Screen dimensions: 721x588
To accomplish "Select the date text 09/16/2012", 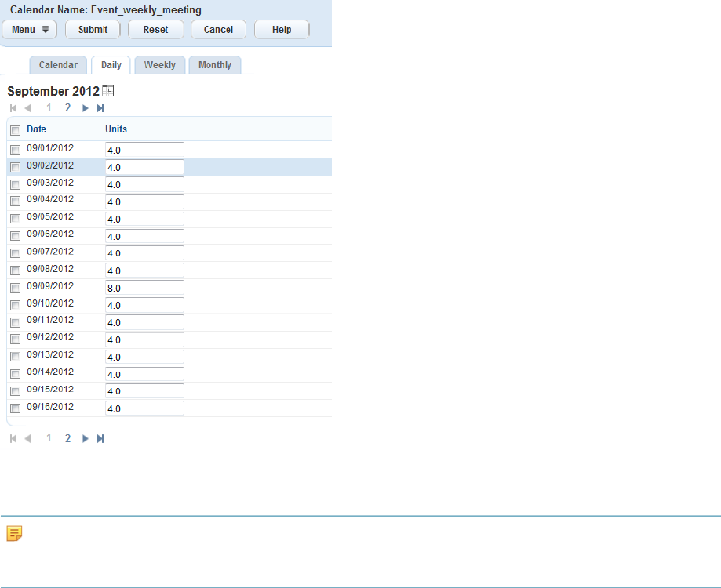I will pyautogui.click(x=50, y=407).
